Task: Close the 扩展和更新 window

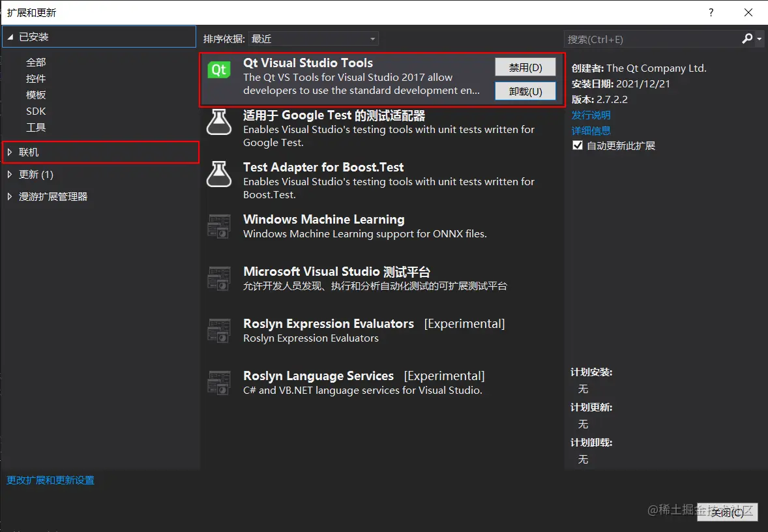Action: [x=748, y=12]
